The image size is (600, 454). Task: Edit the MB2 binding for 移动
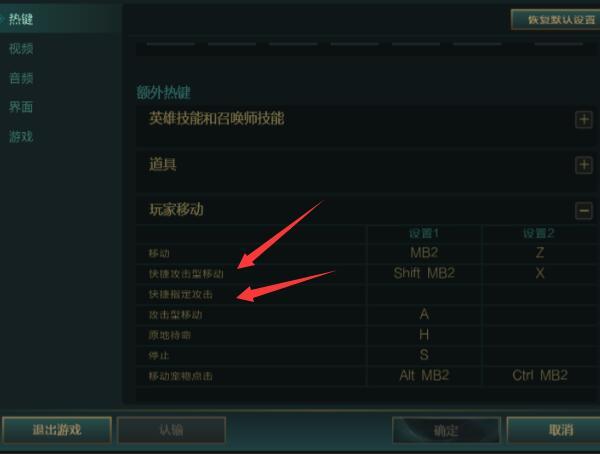(x=424, y=253)
